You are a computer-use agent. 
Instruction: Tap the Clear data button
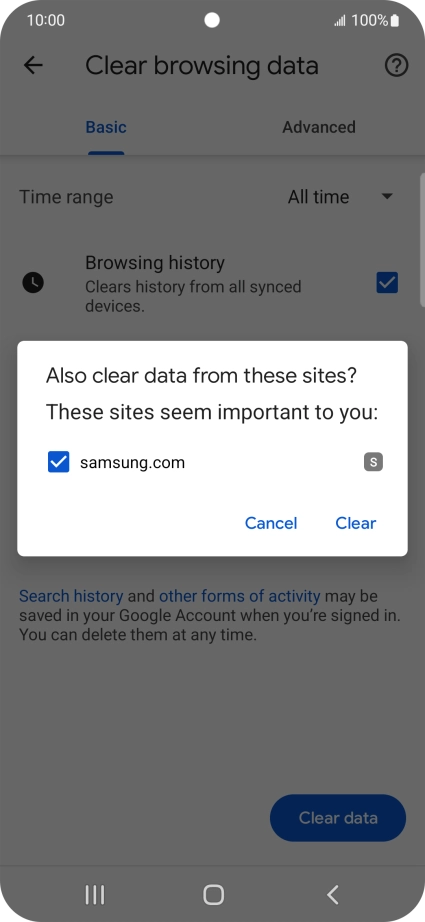[x=338, y=818]
